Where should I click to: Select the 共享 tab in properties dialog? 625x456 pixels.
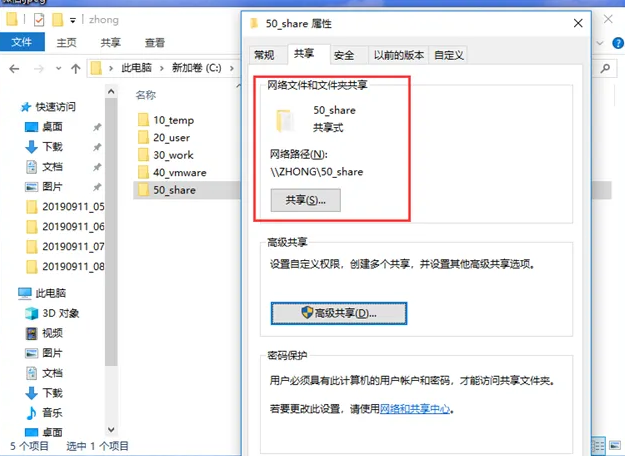(x=304, y=53)
